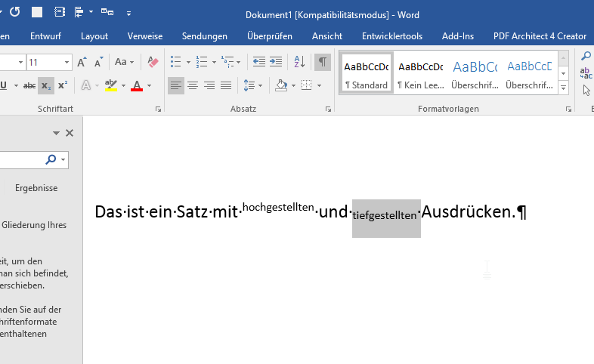
Task: Apply paragraph shading with paint bucket
Action: pos(281,85)
